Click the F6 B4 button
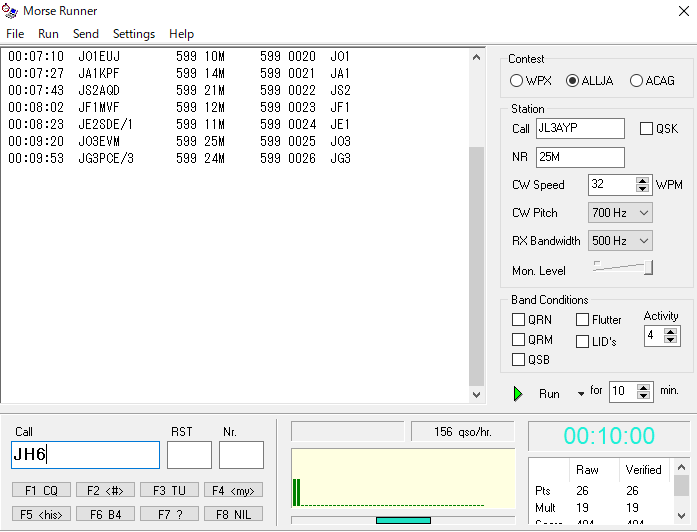Screen dimensions: 697x532 (105, 514)
